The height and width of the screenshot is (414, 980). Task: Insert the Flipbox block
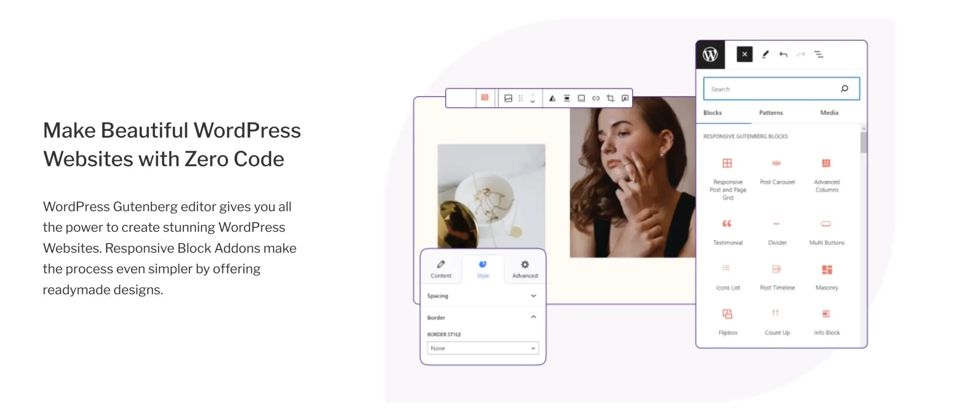[727, 321]
